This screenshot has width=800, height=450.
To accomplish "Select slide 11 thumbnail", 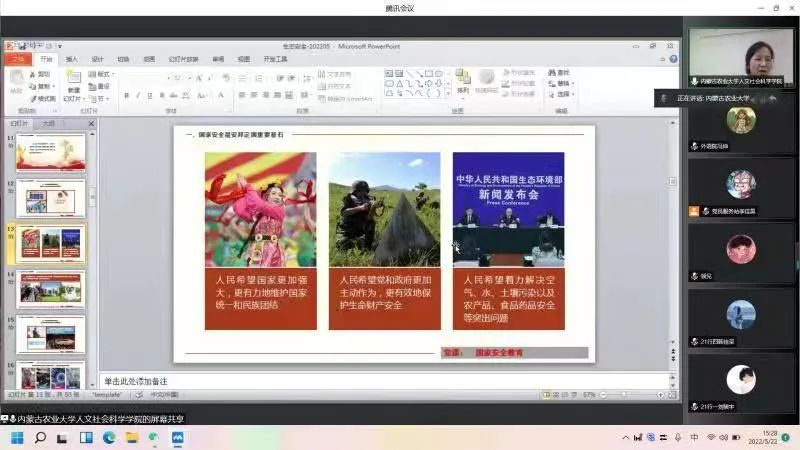I will pos(51,153).
